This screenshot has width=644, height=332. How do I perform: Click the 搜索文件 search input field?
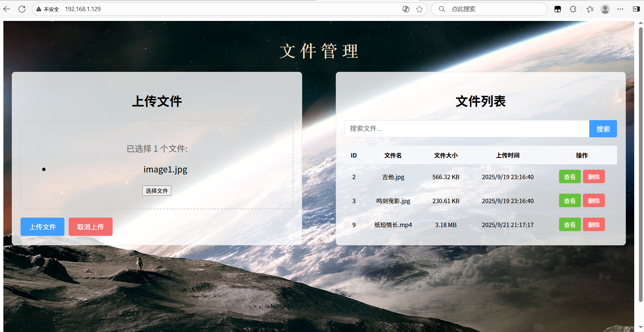467,129
